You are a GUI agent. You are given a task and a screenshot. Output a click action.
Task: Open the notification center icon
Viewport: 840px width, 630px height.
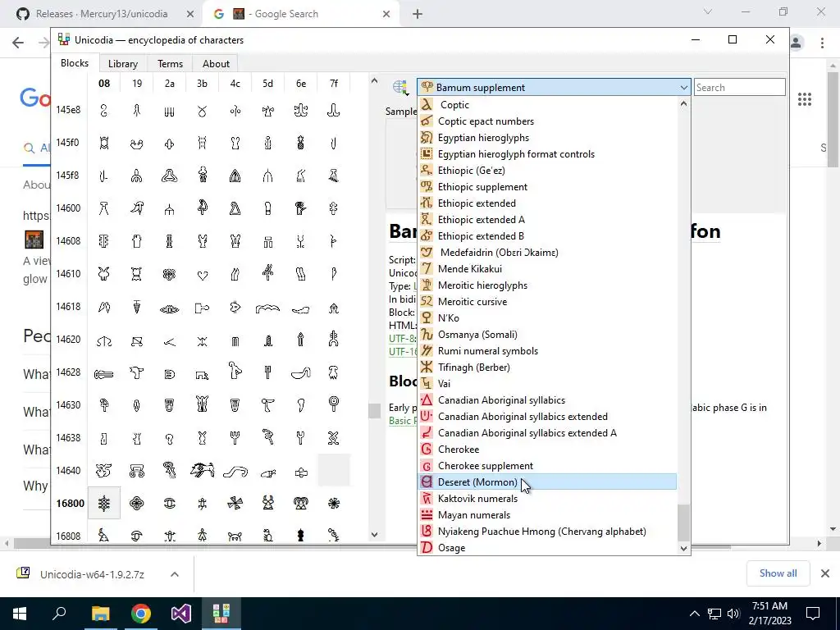click(813, 614)
